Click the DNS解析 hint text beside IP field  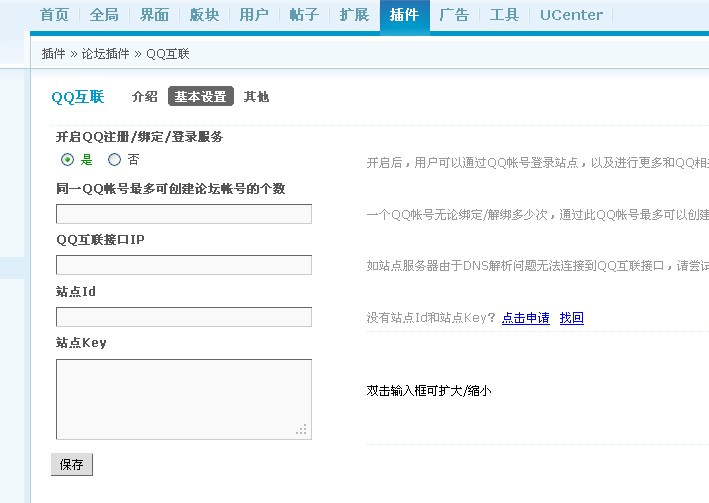pyautogui.click(x=538, y=266)
